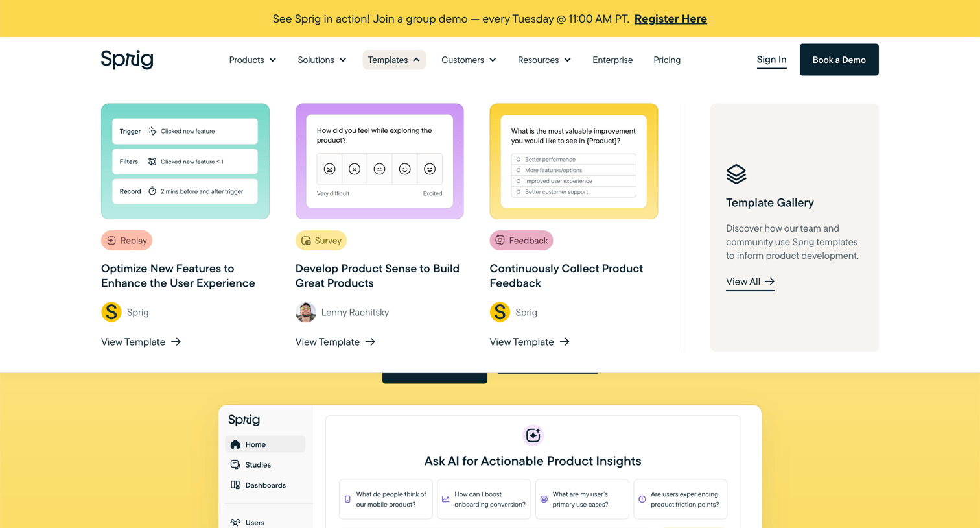Open 'Develop Product Sense to Build' title
This screenshot has width=980, height=528.
377,276
